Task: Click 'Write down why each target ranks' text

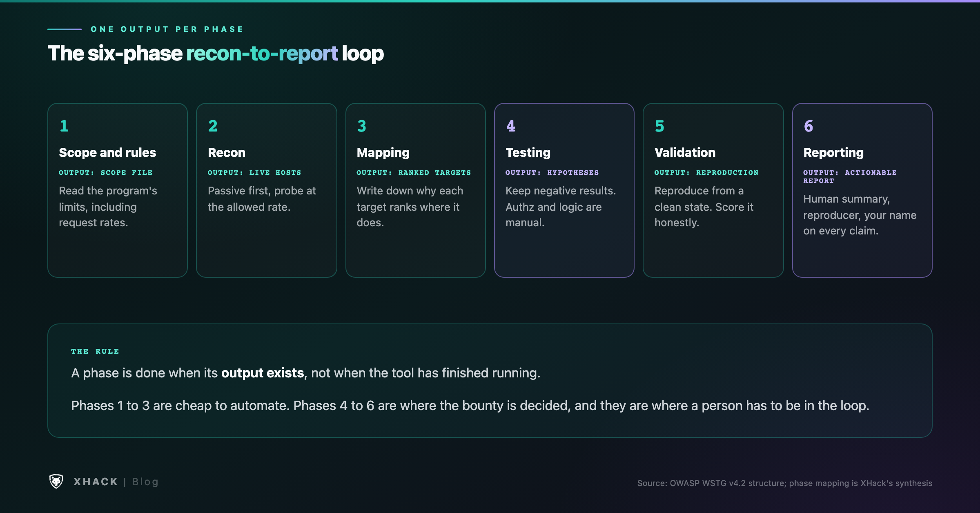Action: (410, 207)
